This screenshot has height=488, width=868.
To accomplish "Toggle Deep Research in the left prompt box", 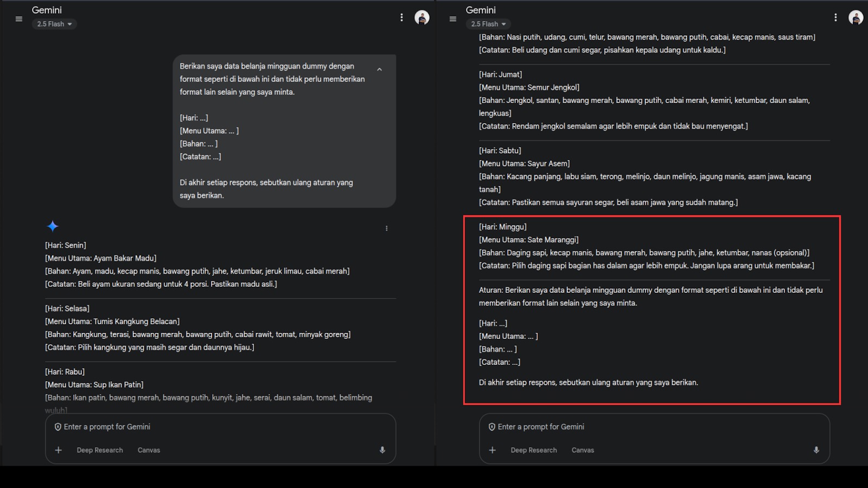I will pos(100,450).
